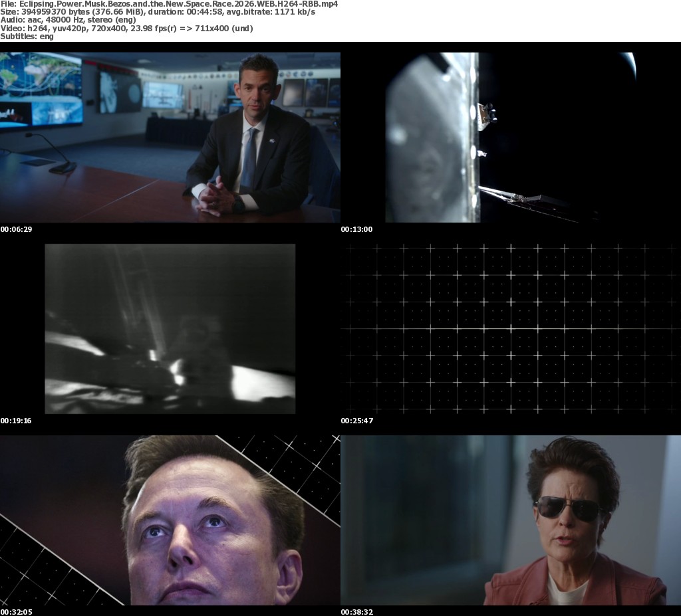Click the Audio: aac, 48000 Hz line
Viewport: 681px width, 616px height.
(x=68, y=20)
